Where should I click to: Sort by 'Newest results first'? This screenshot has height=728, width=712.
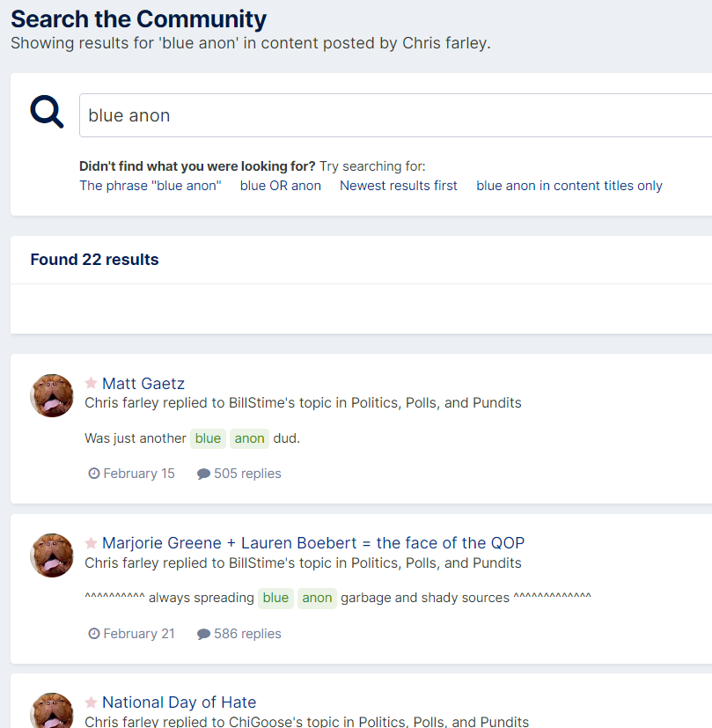point(398,186)
